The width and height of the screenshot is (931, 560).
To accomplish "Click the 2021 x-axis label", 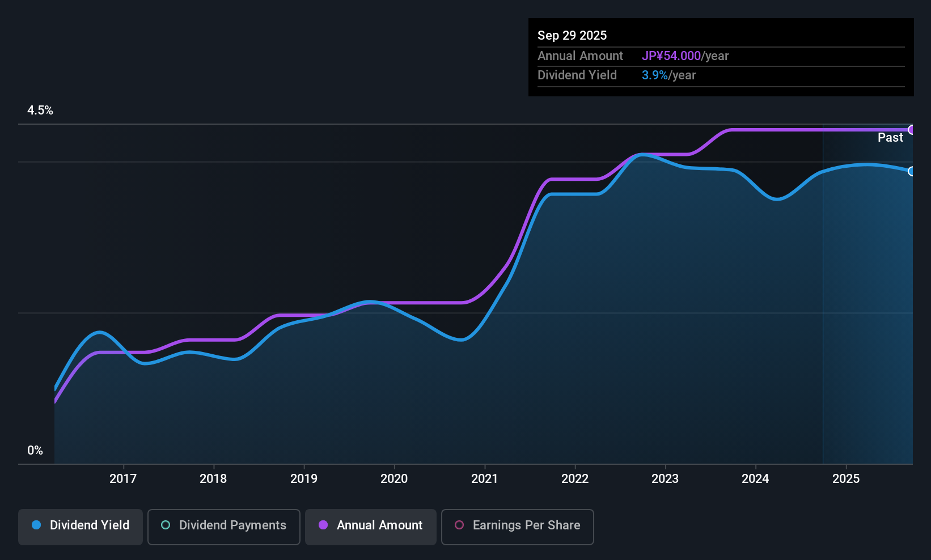I will (x=485, y=479).
